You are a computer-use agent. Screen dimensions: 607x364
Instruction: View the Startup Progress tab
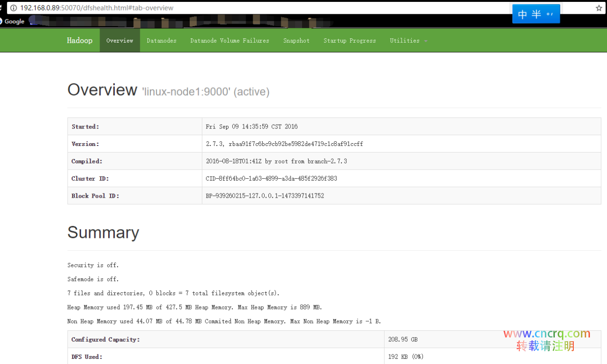coord(349,41)
